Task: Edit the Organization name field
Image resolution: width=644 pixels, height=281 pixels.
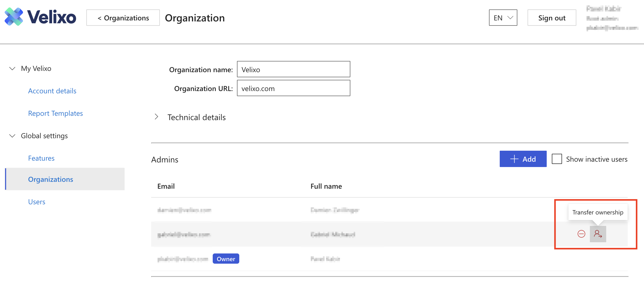Action: point(293,69)
